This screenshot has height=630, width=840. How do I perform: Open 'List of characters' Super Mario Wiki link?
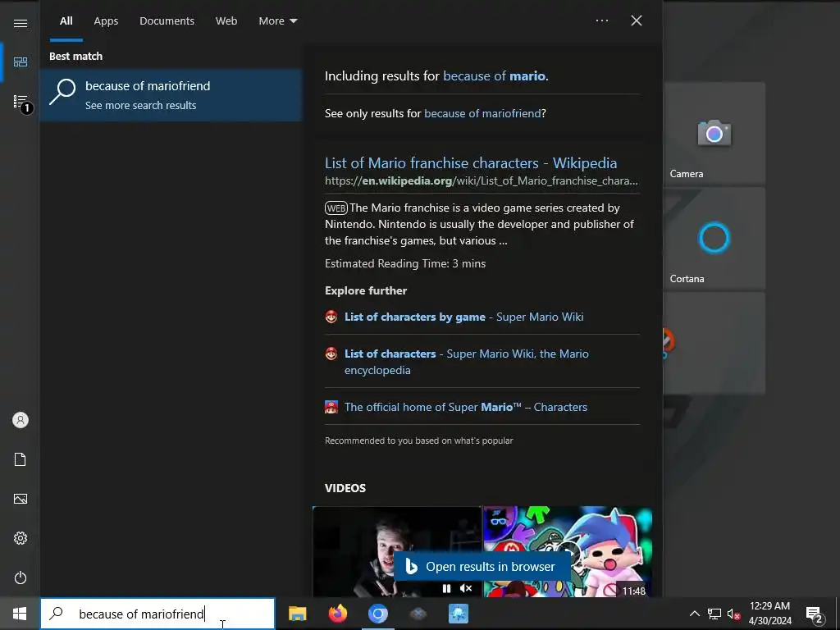pyautogui.click(x=466, y=362)
